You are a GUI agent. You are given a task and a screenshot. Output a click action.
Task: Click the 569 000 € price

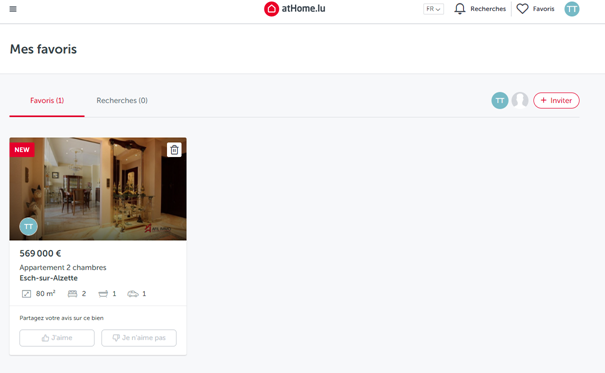[40, 253]
